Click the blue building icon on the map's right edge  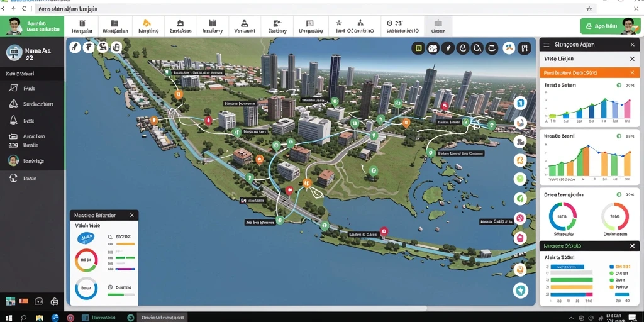pyautogui.click(x=520, y=103)
